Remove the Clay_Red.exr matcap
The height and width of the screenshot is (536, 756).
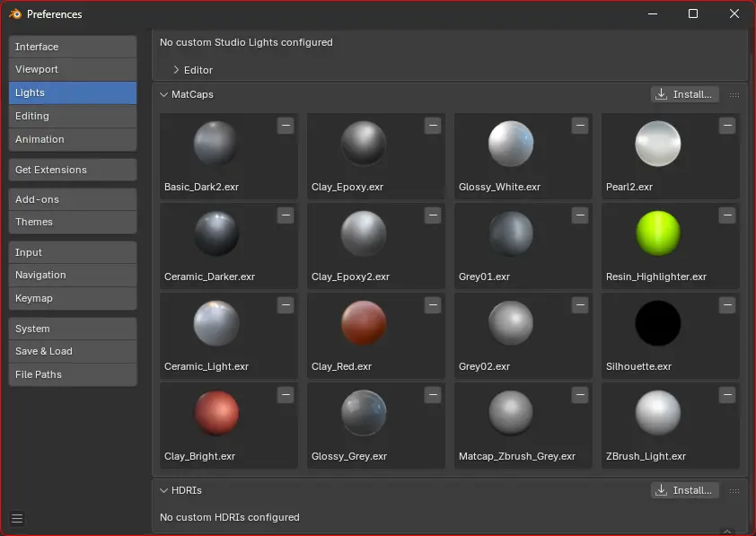433,305
